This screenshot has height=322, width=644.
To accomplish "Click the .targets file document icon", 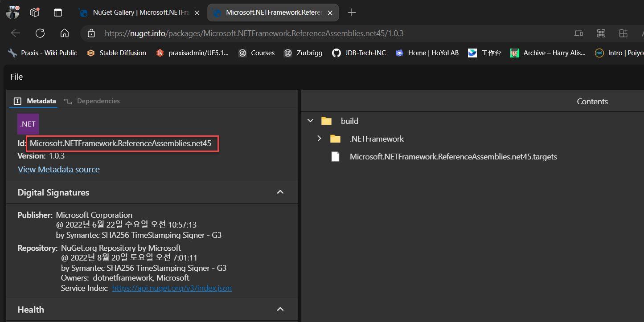I will click(336, 157).
